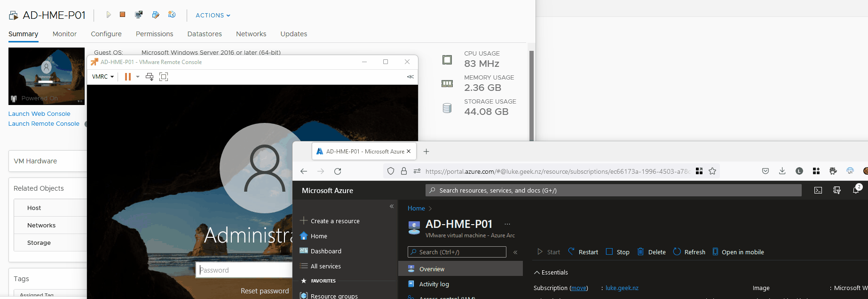
Task: Switch to the Monitor tab
Action: (x=64, y=34)
